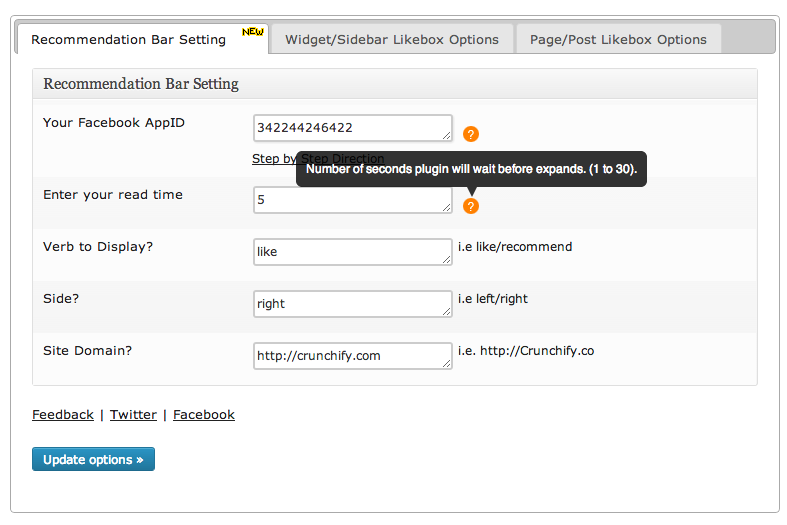Focus the read time input field

(x=352, y=200)
